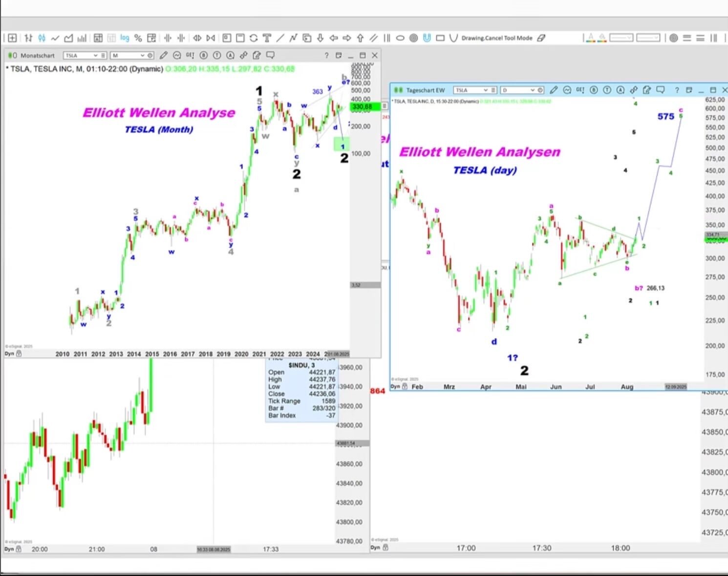Expand the line style dropdown in toolbar
Image resolution: width=728 pixels, height=576 pixels.
(621, 38)
